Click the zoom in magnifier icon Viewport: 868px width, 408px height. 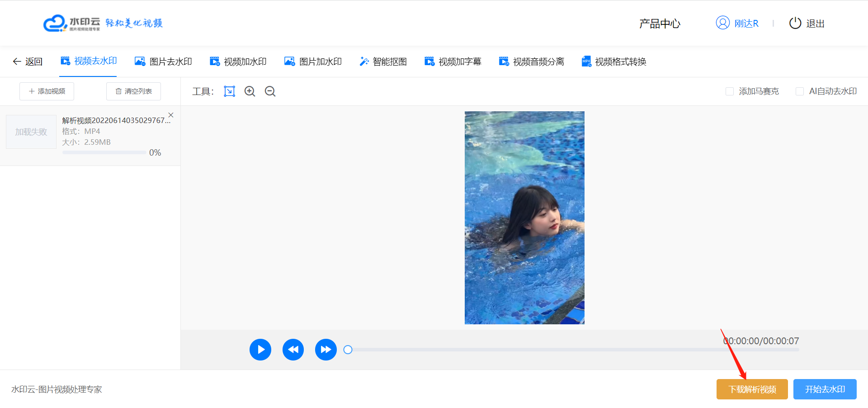(250, 91)
